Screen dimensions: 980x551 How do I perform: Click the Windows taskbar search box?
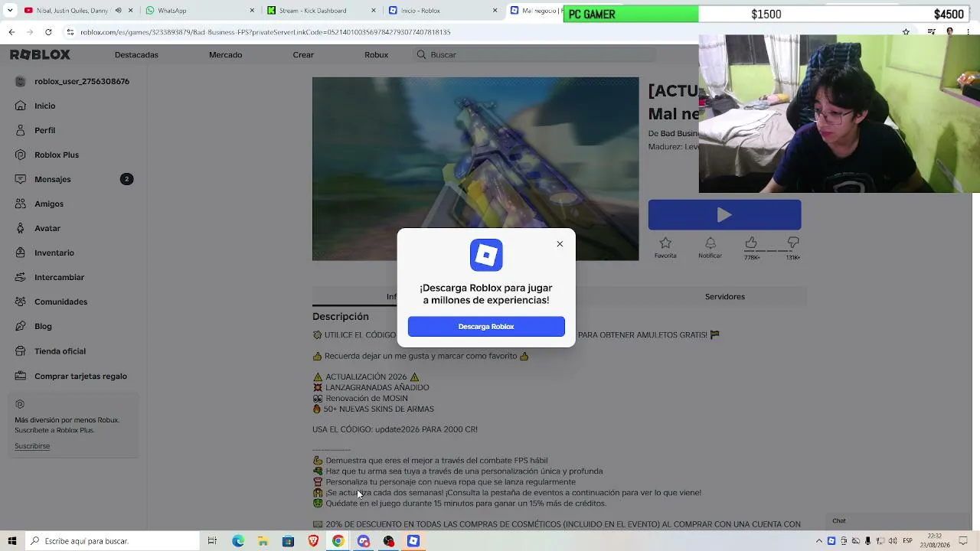(x=113, y=541)
